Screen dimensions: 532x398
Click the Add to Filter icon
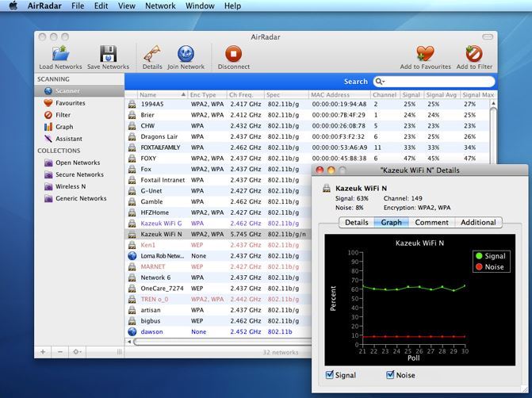pos(474,54)
